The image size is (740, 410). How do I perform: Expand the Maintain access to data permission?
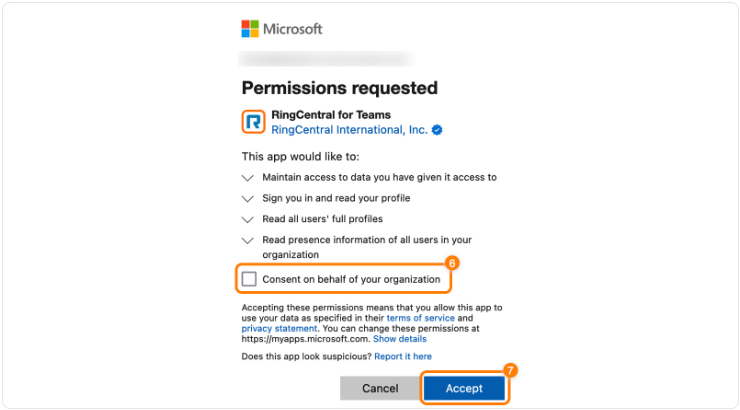click(248, 177)
